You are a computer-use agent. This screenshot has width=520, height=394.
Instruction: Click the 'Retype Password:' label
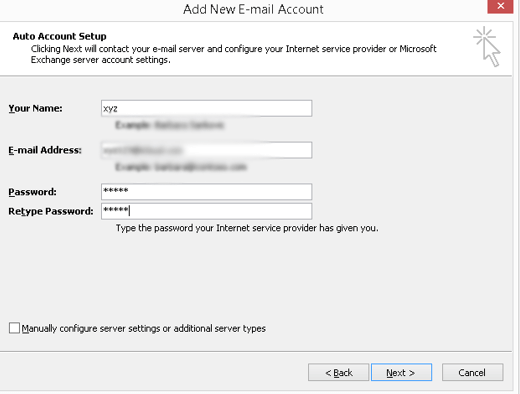(51, 211)
